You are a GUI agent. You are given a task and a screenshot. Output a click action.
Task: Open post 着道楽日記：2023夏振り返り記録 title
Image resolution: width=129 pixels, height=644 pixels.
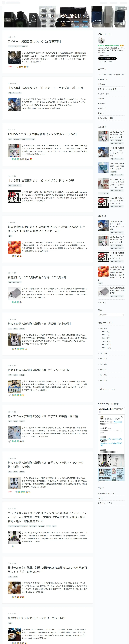(x=37, y=277)
